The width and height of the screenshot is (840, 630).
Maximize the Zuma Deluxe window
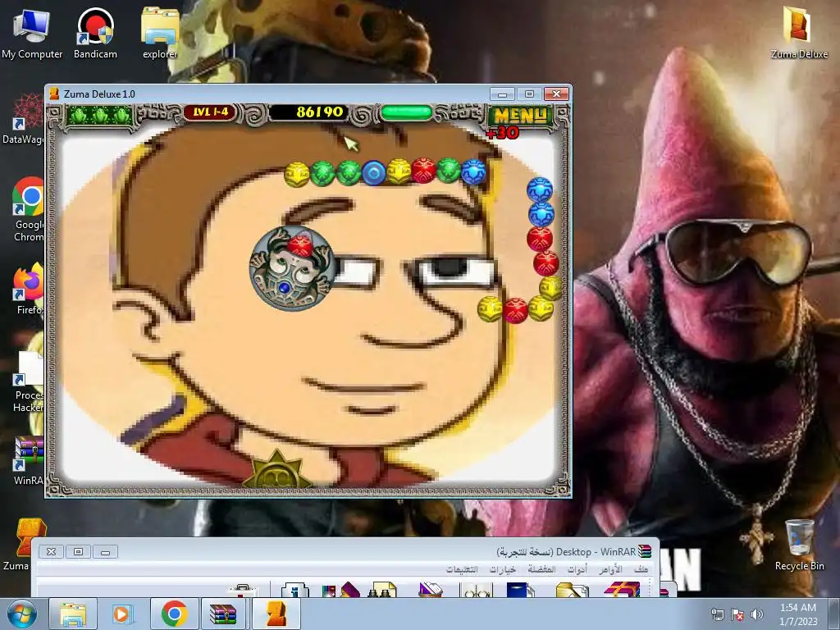pyautogui.click(x=529, y=94)
